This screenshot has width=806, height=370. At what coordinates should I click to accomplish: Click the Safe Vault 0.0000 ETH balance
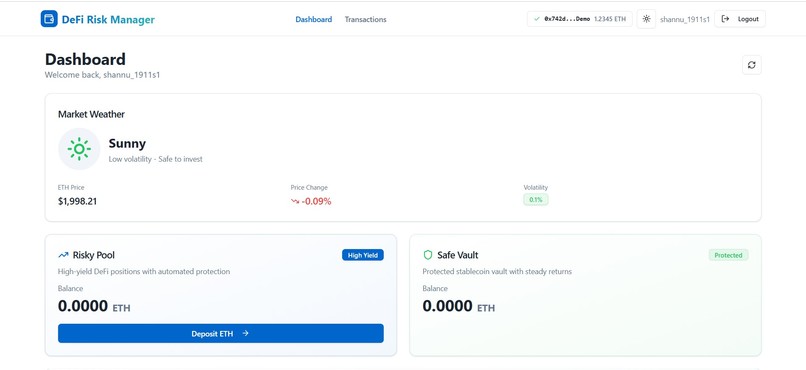(459, 306)
